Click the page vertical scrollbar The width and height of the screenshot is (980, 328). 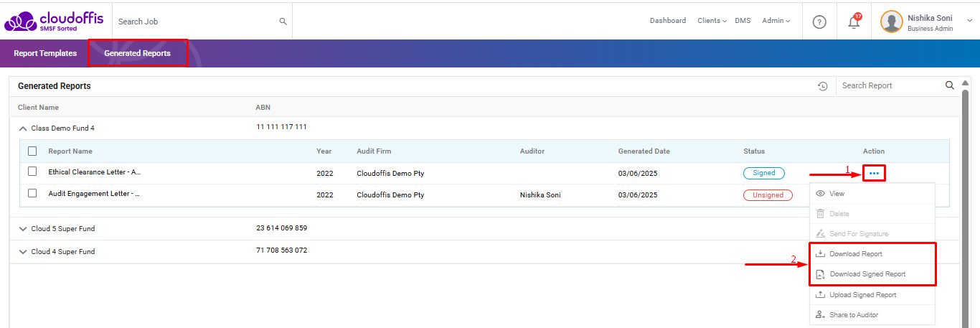coord(966,205)
